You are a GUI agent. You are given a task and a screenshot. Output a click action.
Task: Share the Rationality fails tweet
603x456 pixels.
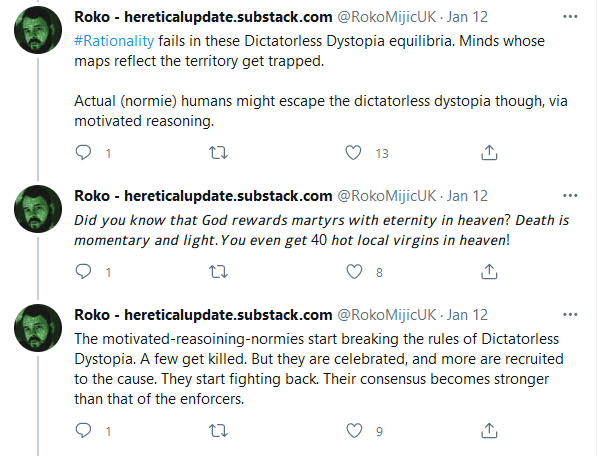point(489,153)
